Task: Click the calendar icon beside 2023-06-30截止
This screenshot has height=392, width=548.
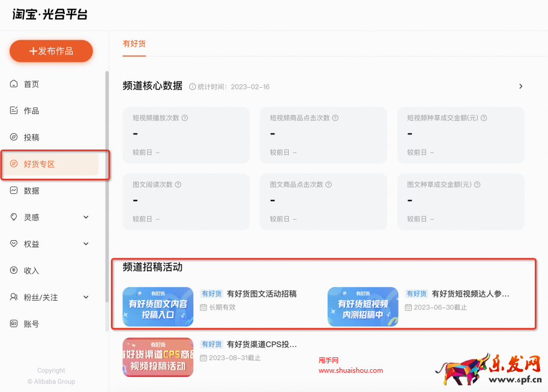Action: click(x=408, y=307)
